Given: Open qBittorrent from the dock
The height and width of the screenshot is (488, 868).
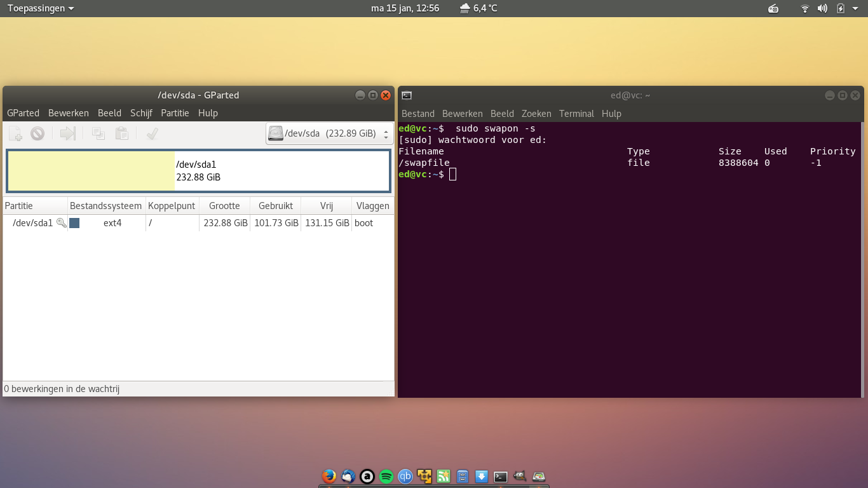Looking at the screenshot, I should [405, 476].
